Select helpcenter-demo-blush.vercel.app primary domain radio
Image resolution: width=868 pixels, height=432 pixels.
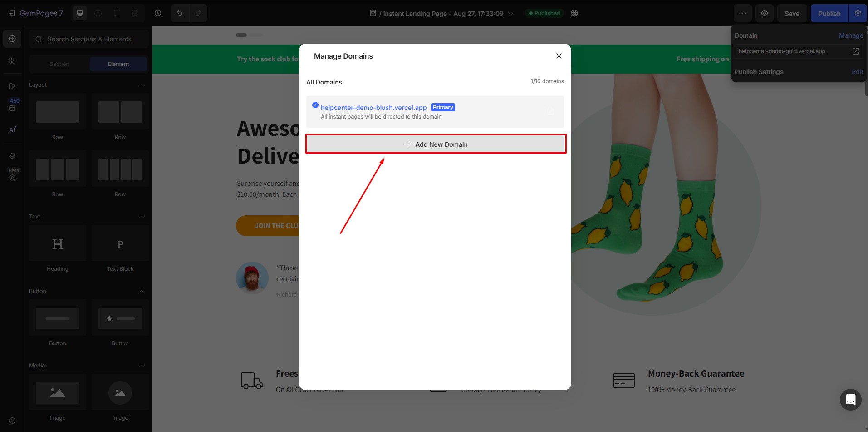click(x=314, y=105)
